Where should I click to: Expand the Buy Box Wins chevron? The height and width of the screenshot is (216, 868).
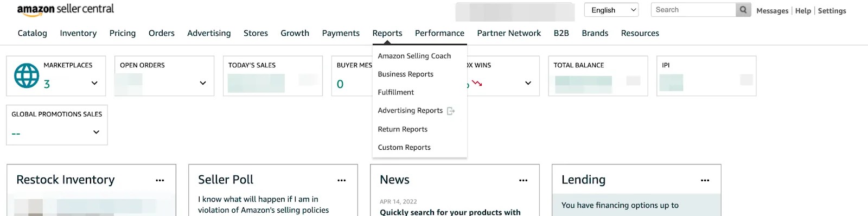click(528, 83)
